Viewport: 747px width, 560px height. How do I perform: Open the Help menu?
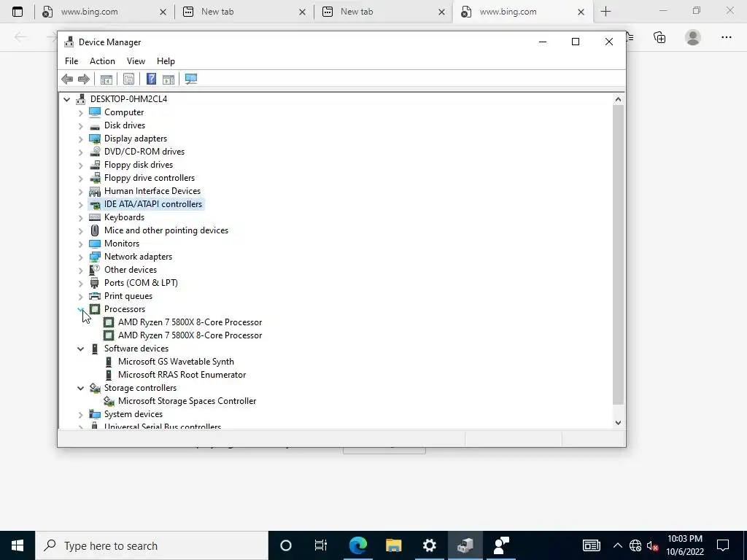click(166, 61)
